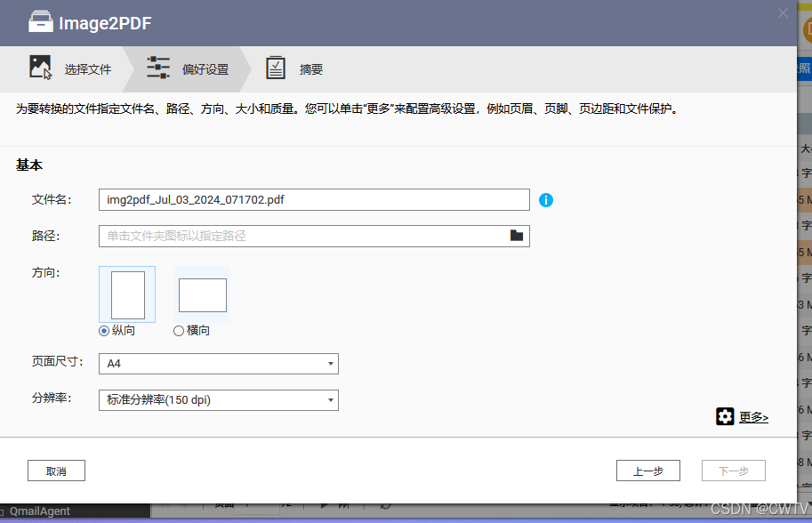Screen dimensions: 812x523
Task: Go to the 偏好设置 step tab
Action: coord(188,68)
